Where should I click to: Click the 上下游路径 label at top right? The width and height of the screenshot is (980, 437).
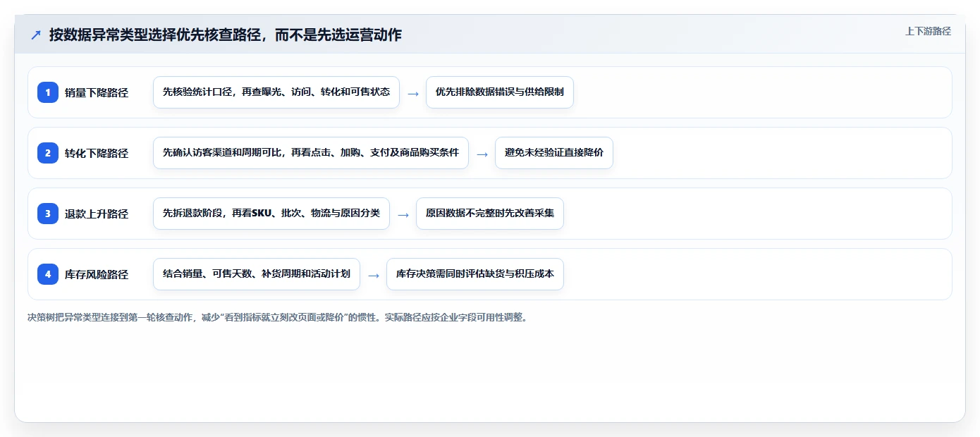(928, 31)
